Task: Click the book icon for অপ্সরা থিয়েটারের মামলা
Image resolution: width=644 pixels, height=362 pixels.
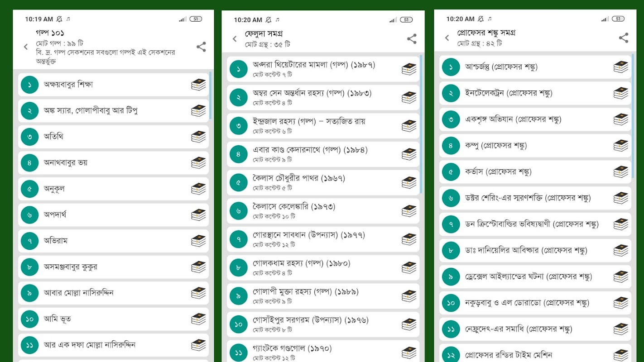Action: tap(409, 69)
